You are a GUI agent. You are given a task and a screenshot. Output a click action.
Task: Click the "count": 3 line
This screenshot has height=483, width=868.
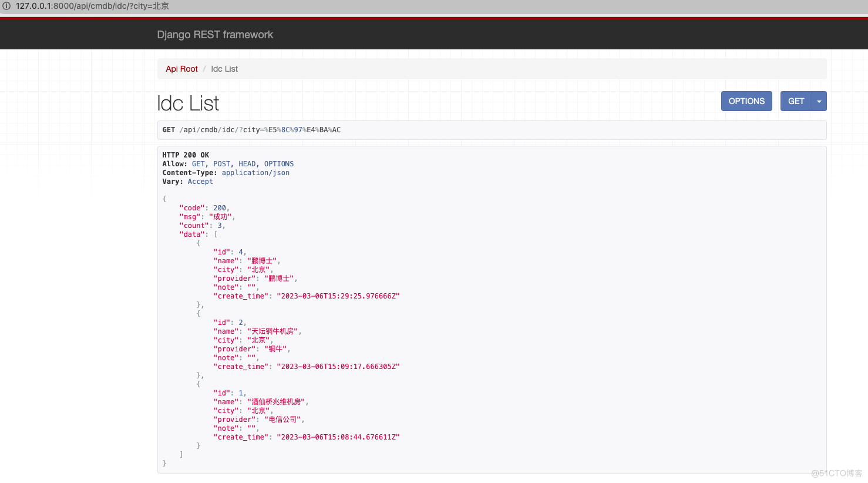[x=202, y=226]
